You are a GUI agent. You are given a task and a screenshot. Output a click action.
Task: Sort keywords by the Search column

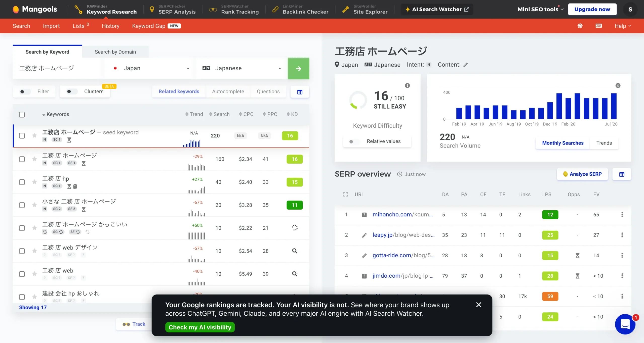[x=219, y=114]
